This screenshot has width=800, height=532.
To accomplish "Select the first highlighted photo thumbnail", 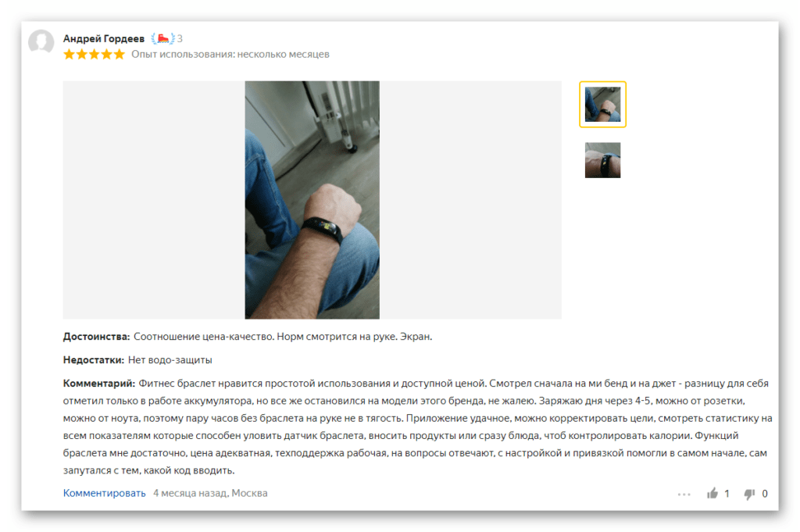I will pyautogui.click(x=602, y=104).
